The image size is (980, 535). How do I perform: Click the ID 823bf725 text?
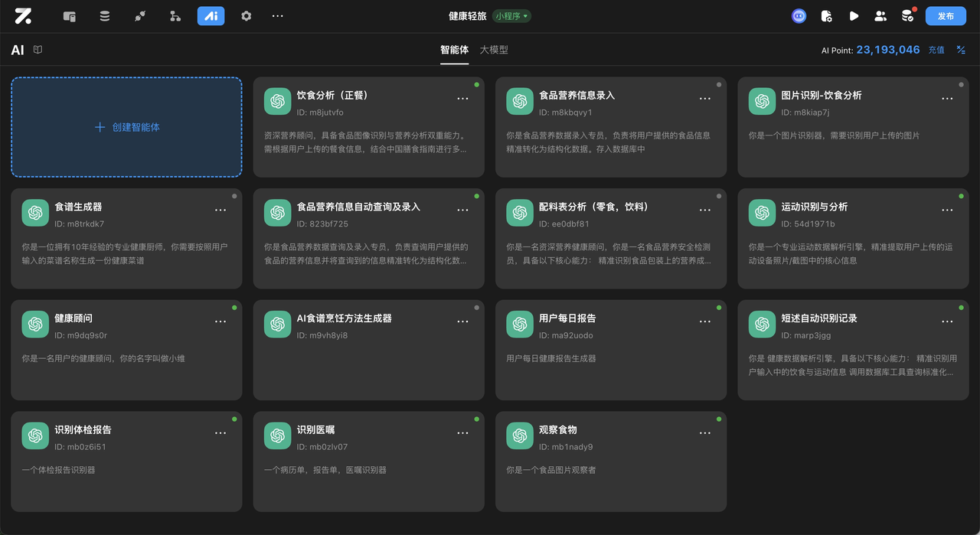(x=322, y=224)
